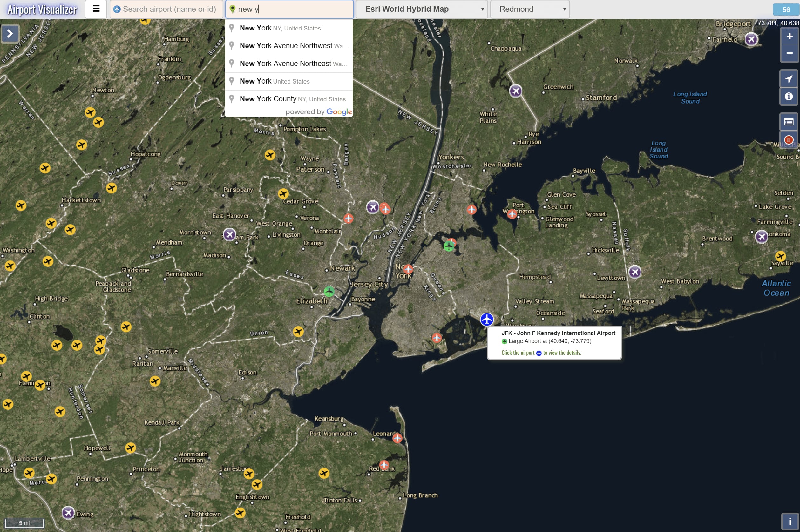Click the yellow airport marker near Manville
Image resolution: width=800 pixels, height=532 pixels.
155,381
